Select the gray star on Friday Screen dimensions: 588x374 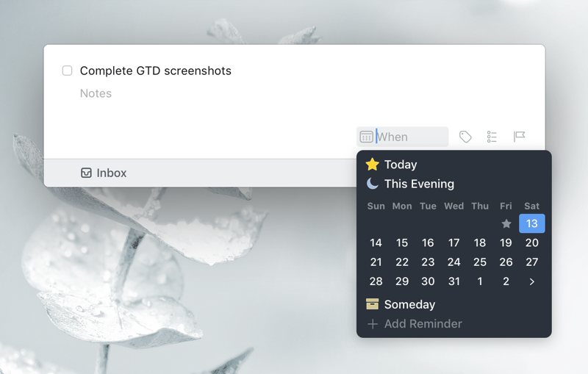506,223
